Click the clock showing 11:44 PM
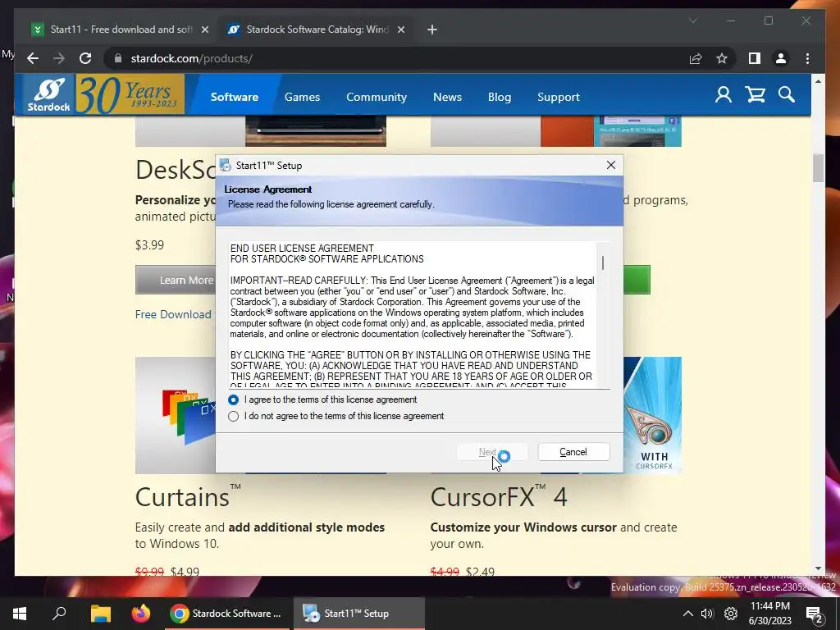This screenshot has height=630, width=840. pos(769,606)
